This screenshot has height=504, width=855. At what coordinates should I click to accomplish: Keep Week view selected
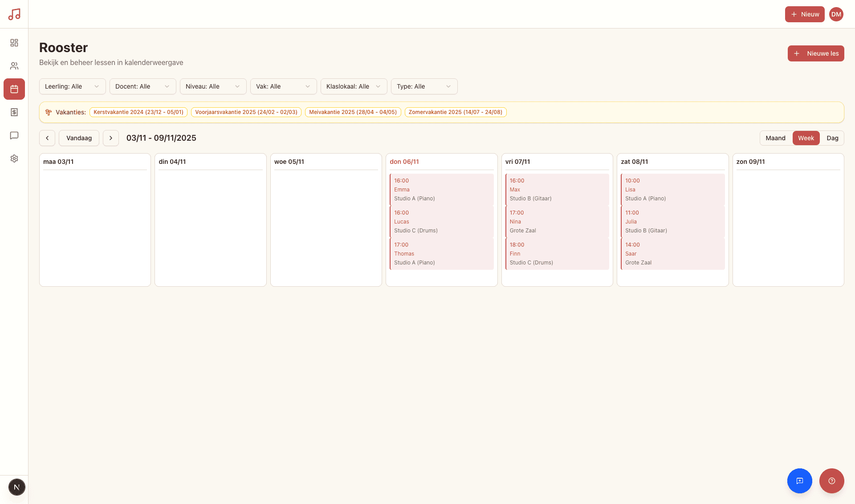[806, 138]
